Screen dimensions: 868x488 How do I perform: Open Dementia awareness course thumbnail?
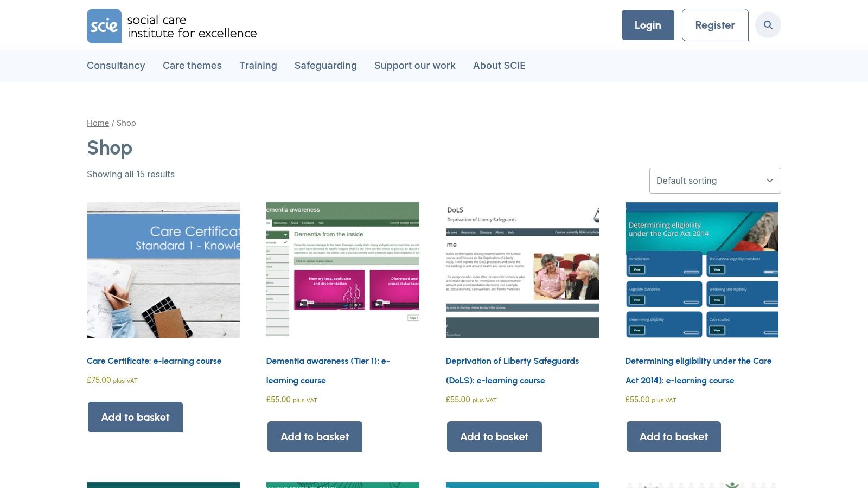coord(342,270)
